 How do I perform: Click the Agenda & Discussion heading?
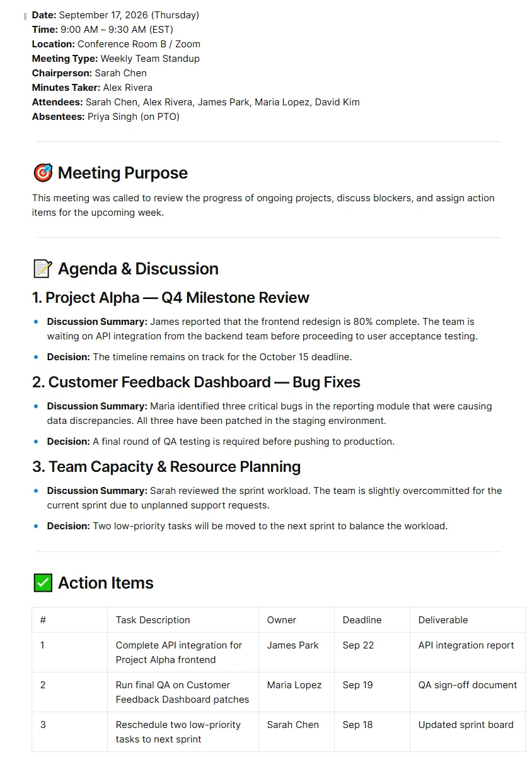[138, 269]
